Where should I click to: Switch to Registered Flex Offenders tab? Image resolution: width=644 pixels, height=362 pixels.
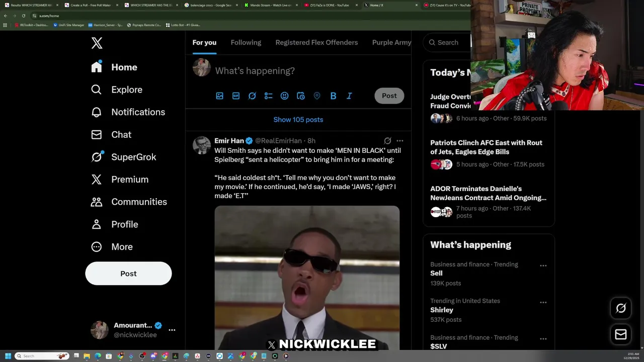coord(316,43)
